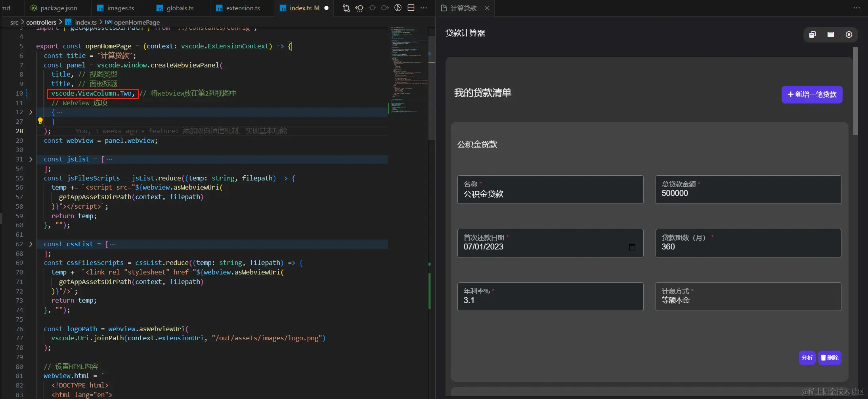Click the 年利率% input field

click(550, 297)
